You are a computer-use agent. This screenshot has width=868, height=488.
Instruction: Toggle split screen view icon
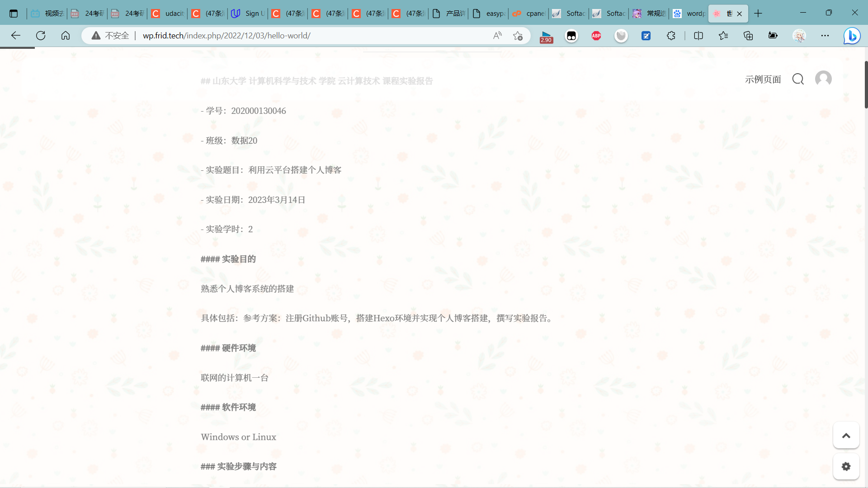click(698, 36)
